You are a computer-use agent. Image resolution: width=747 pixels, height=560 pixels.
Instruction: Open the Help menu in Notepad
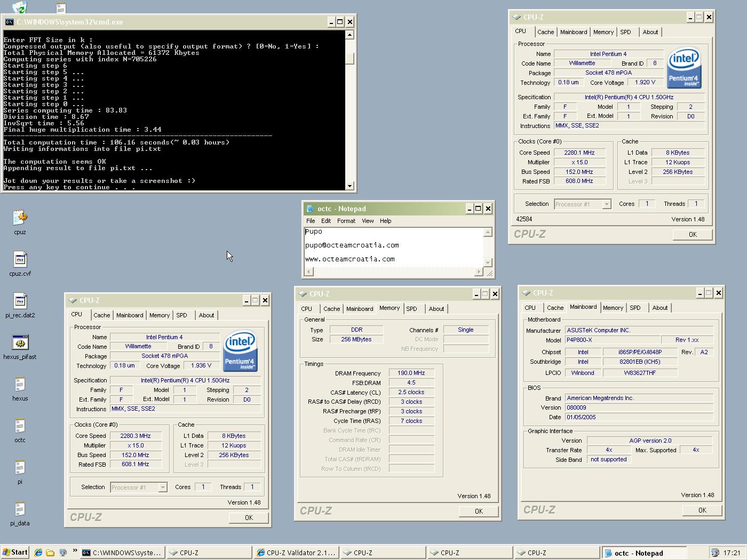click(386, 221)
